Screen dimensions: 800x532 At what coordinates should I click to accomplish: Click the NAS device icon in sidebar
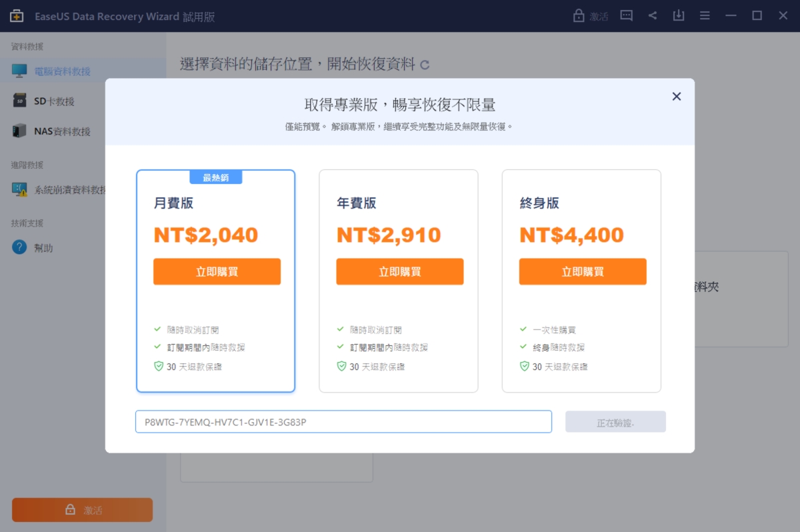[19, 131]
